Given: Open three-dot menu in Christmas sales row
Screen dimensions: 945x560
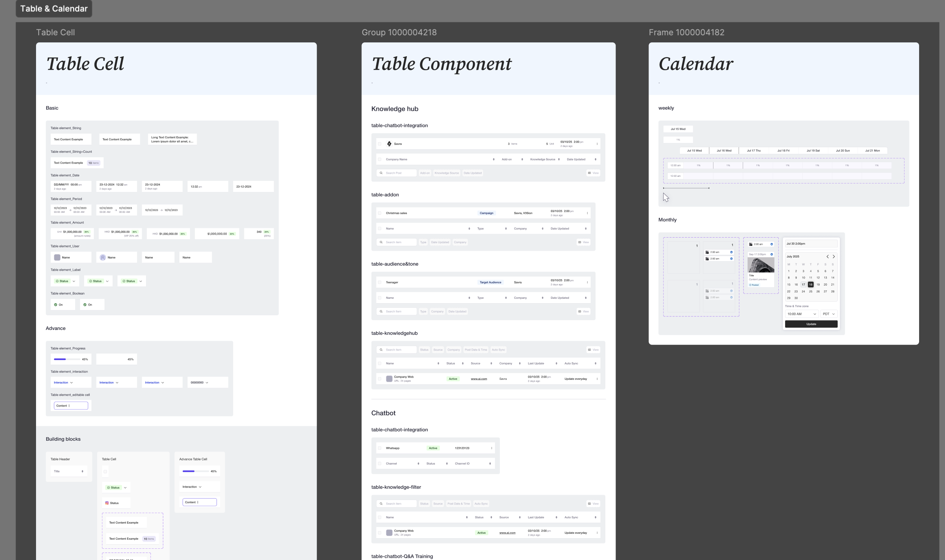Looking at the screenshot, I should pos(587,213).
